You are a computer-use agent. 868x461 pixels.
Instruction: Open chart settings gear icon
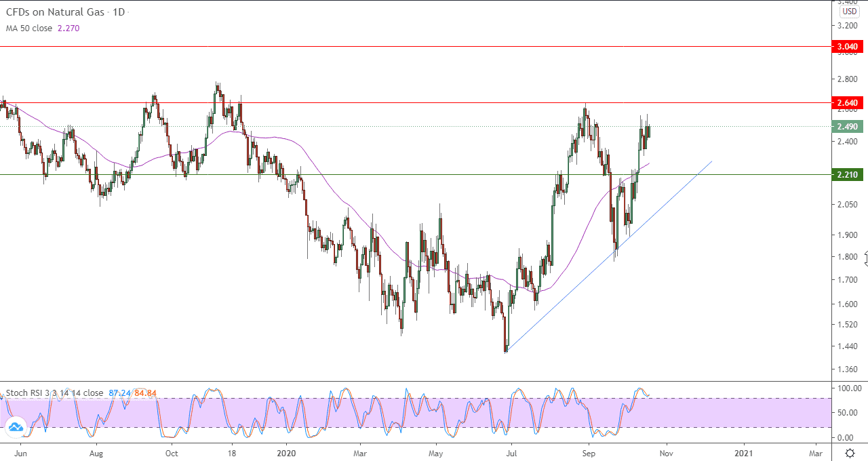click(x=849, y=453)
